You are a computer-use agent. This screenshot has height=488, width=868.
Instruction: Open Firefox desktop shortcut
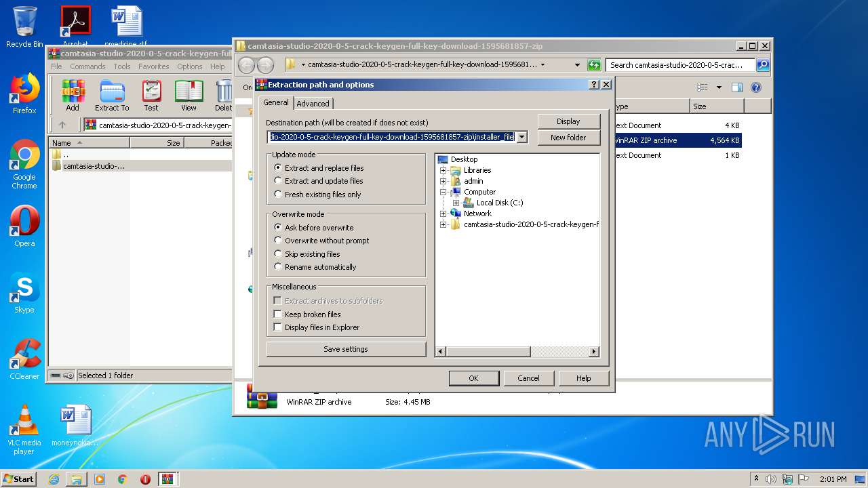pyautogui.click(x=24, y=94)
